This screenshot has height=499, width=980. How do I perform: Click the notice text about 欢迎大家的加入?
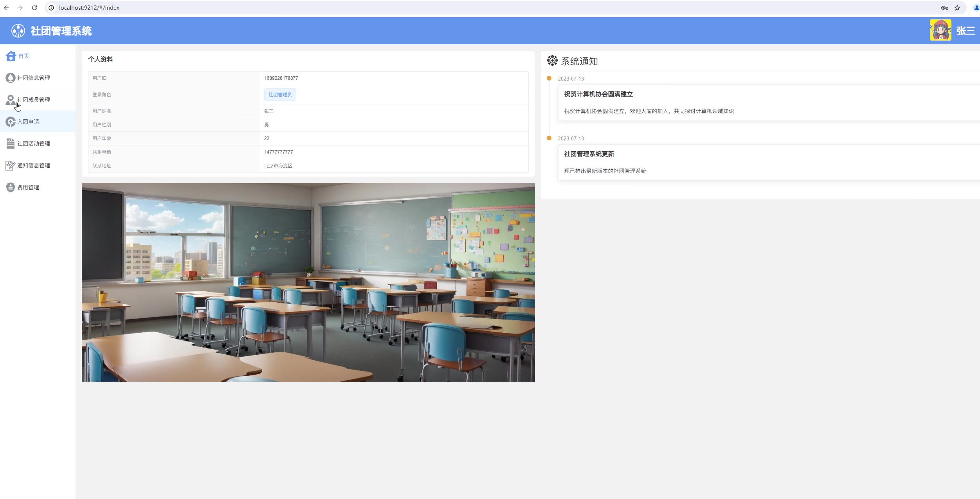649,111
